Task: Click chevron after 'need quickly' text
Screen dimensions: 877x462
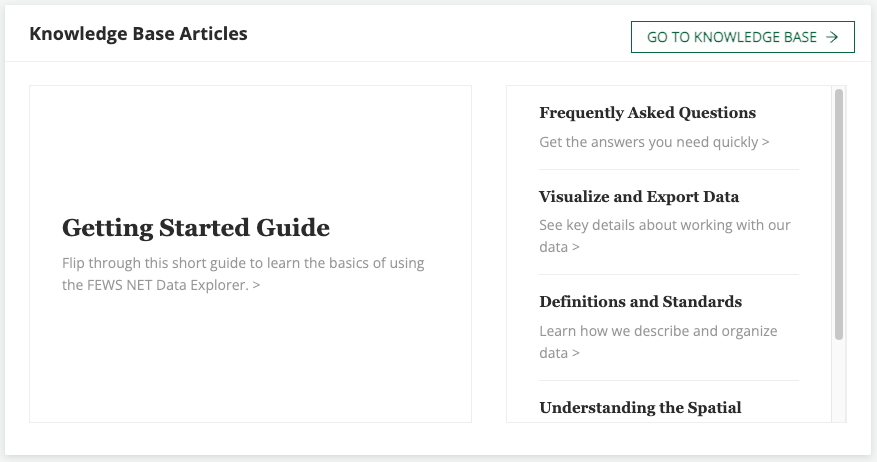Action: 766,142
